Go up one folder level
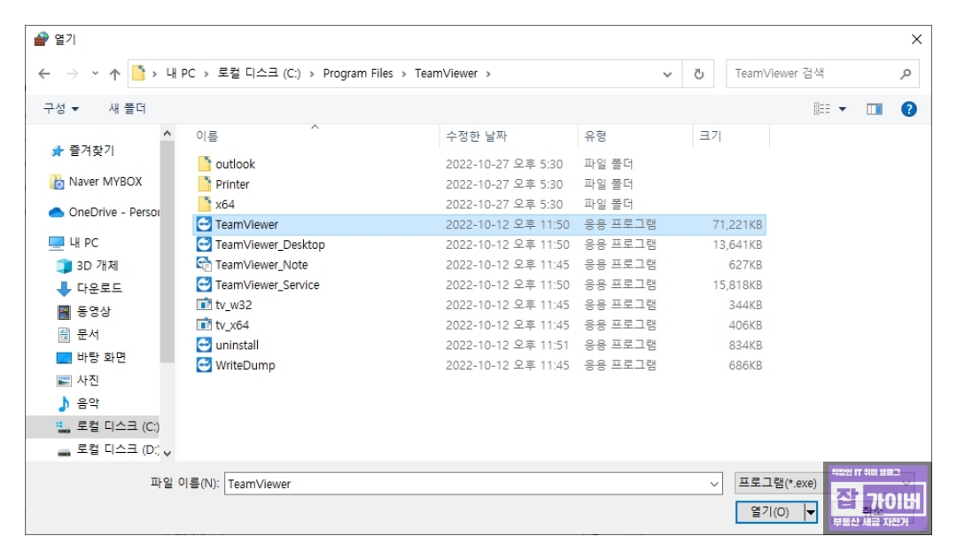 click(x=114, y=74)
